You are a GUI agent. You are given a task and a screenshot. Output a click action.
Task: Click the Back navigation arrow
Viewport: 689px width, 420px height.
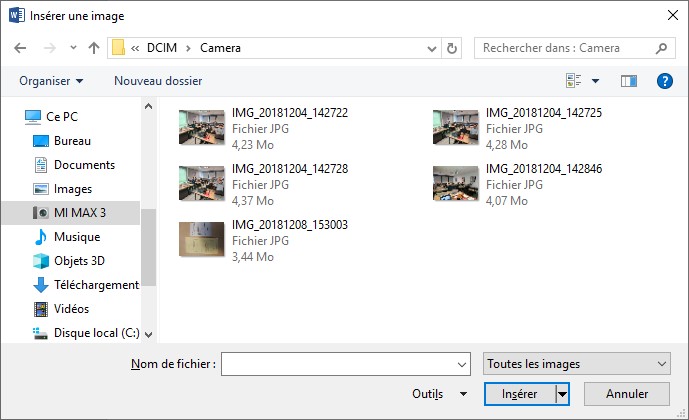coord(20,48)
